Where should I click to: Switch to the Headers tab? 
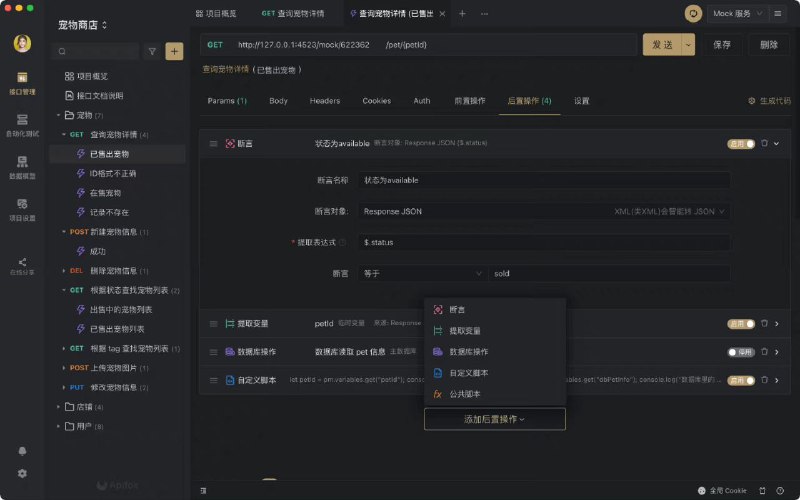click(x=325, y=101)
